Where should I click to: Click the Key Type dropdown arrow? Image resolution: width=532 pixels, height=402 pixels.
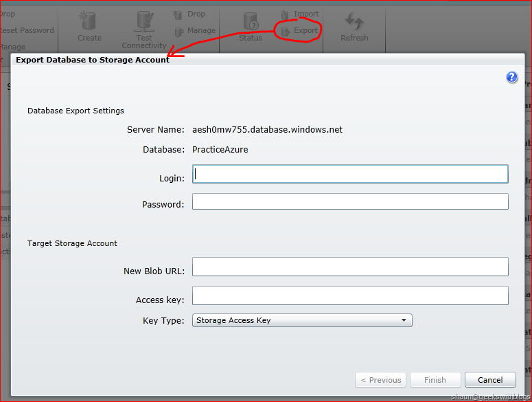[404, 320]
